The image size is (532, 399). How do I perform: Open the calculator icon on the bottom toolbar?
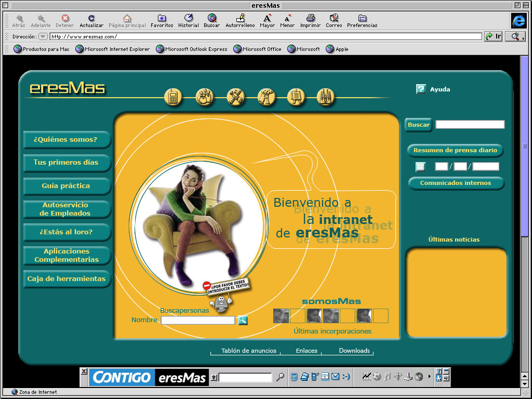click(294, 376)
